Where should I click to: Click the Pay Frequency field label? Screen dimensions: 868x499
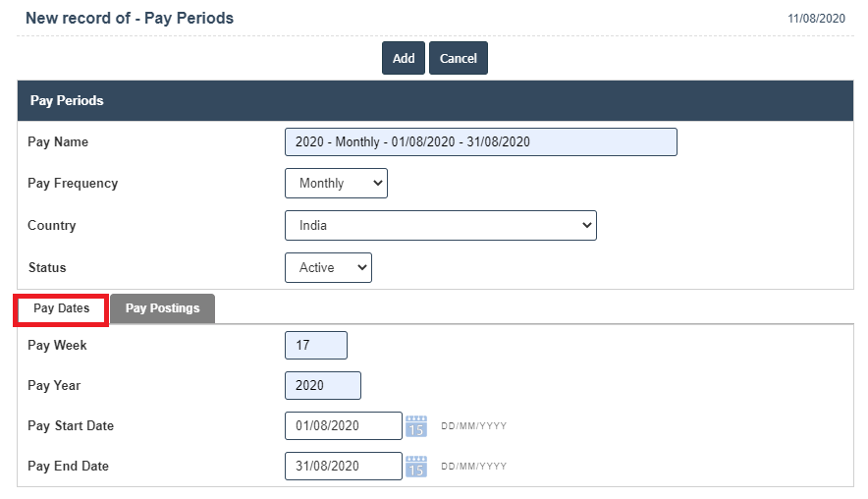pyautogui.click(x=73, y=184)
